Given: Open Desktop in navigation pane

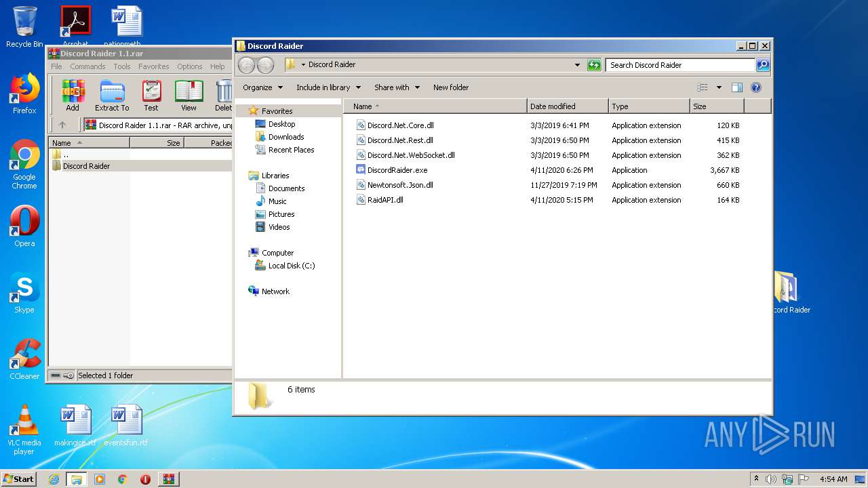Looking at the screenshot, I should pyautogui.click(x=281, y=124).
